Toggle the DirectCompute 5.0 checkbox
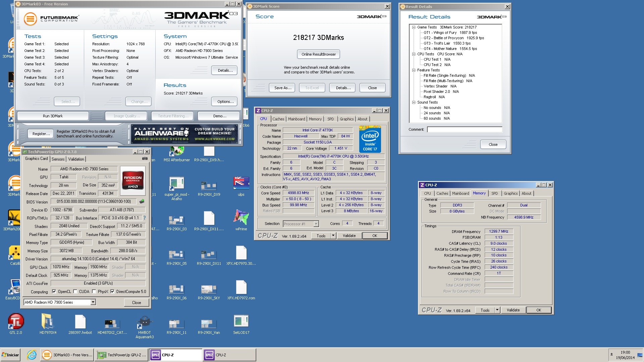The height and width of the screenshot is (362, 644). [112, 292]
